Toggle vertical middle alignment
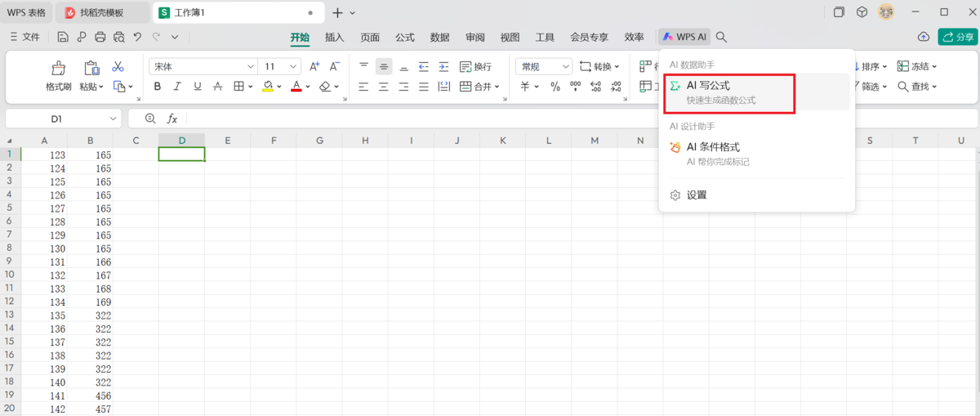Image resolution: width=980 pixels, height=416 pixels. [384, 66]
